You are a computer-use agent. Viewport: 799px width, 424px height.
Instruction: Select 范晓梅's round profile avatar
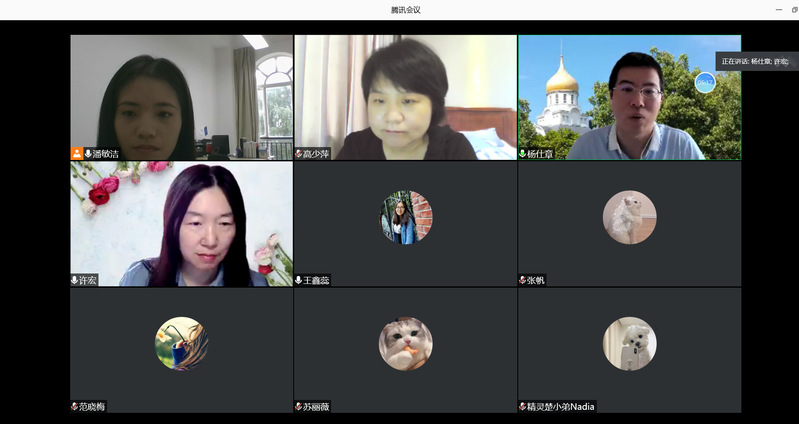click(181, 344)
